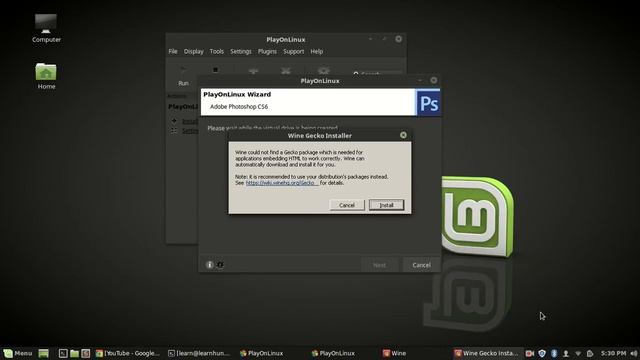Click Cancel in the PlayOnLinux Wizard window
Viewport: 640px width, 360px height.
[x=421, y=265]
